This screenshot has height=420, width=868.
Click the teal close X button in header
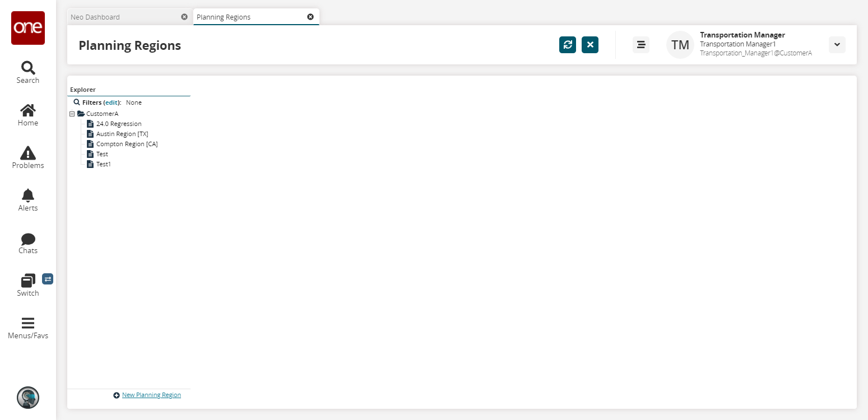point(590,45)
